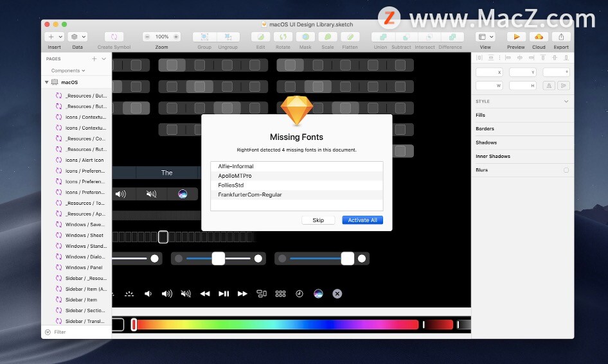The height and width of the screenshot is (364, 608).
Task: Click the zoom in plus button
Action: pyautogui.click(x=176, y=37)
